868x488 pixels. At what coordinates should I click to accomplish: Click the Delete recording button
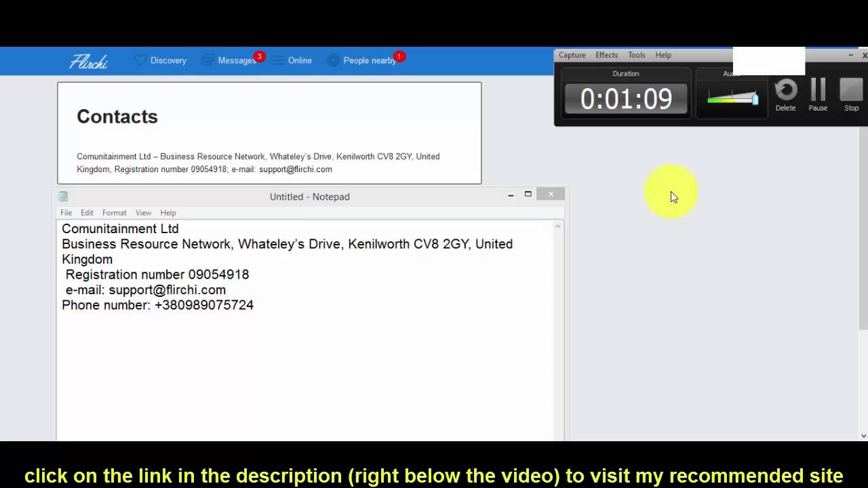[785, 95]
